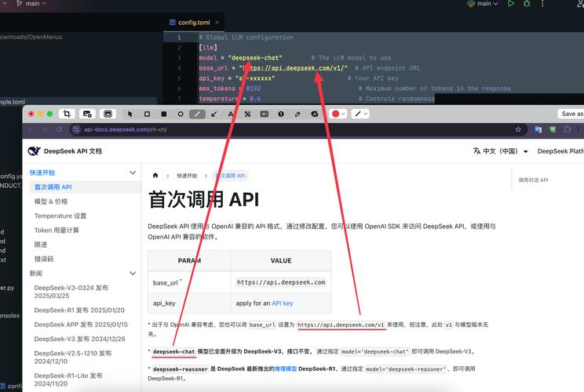Click the add image capture icon

[x=87, y=114]
